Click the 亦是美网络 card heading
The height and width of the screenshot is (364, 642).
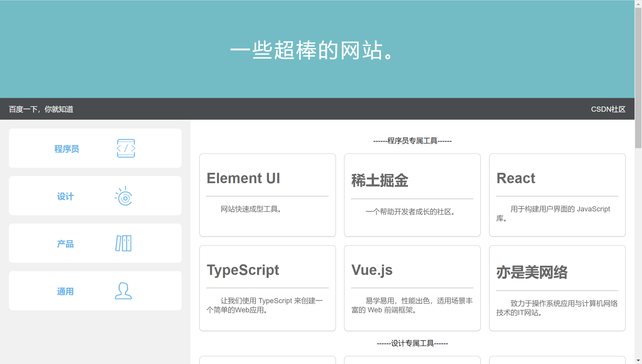pyautogui.click(x=532, y=272)
